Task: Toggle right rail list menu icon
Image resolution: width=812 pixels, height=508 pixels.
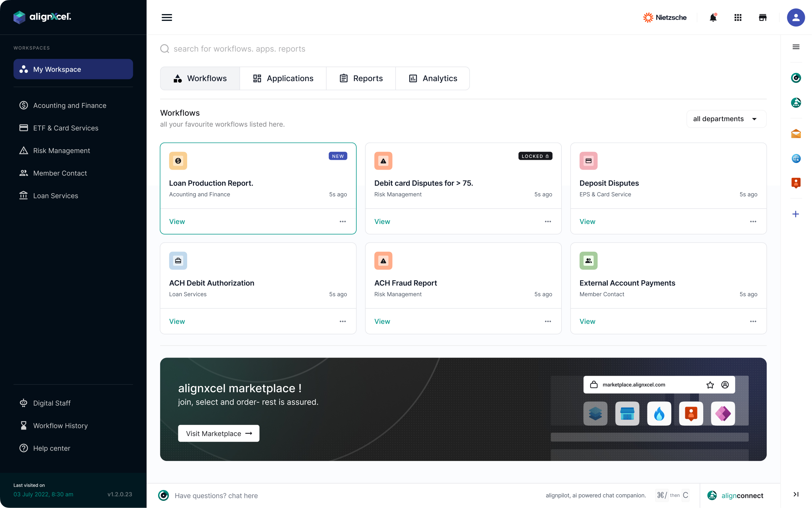Action: click(796, 47)
